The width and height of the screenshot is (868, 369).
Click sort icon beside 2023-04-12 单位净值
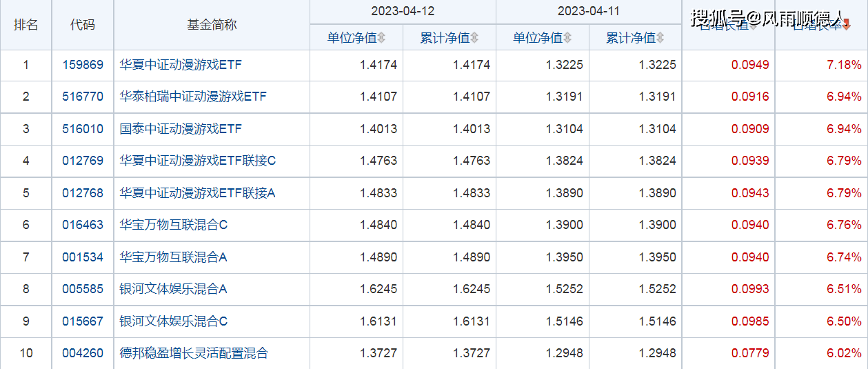tap(381, 38)
